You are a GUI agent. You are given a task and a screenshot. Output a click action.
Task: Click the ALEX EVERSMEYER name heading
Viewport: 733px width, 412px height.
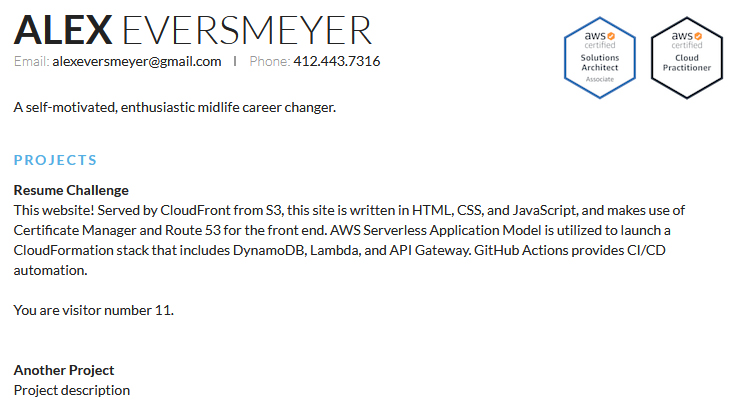coord(193,30)
